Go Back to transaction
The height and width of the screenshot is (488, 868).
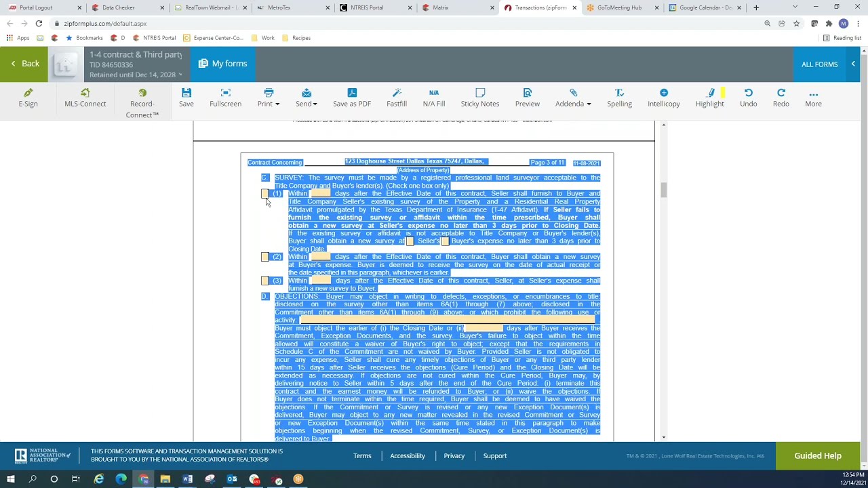[x=24, y=64]
